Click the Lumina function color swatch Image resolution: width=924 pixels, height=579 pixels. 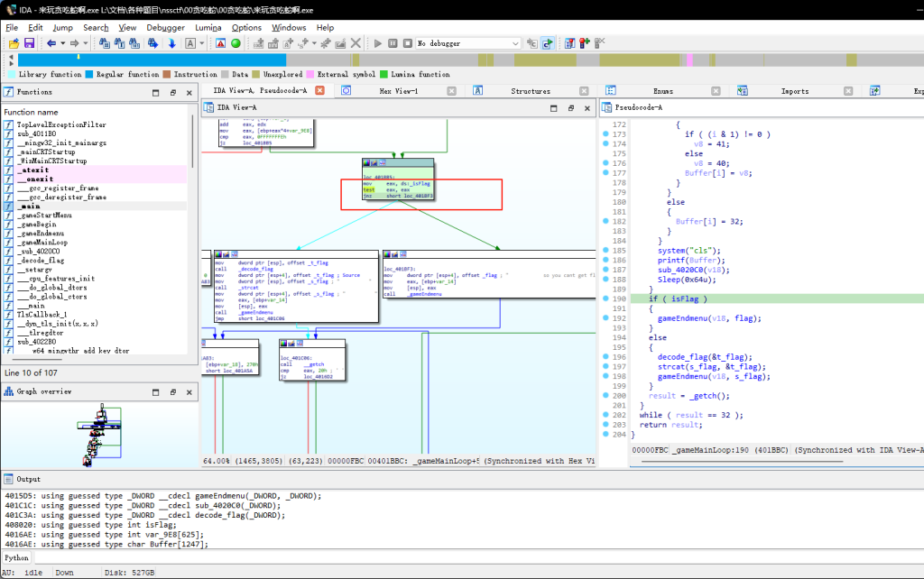pyautogui.click(x=383, y=74)
